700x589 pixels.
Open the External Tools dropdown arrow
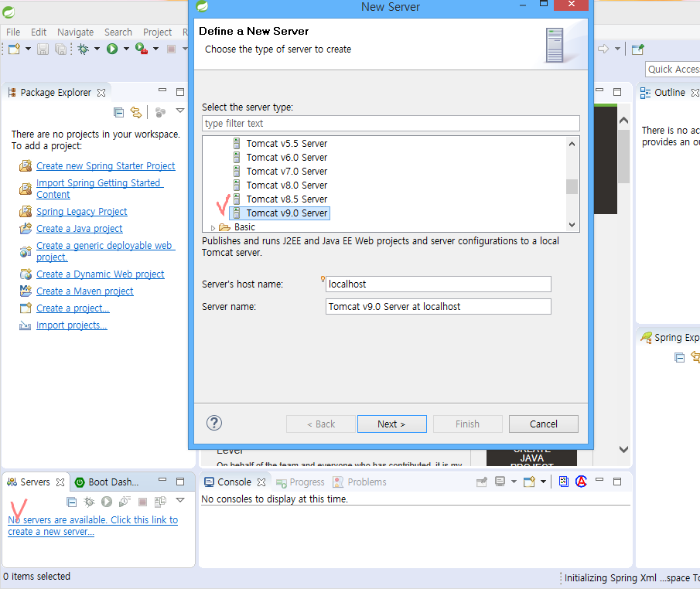pos(155,49)
